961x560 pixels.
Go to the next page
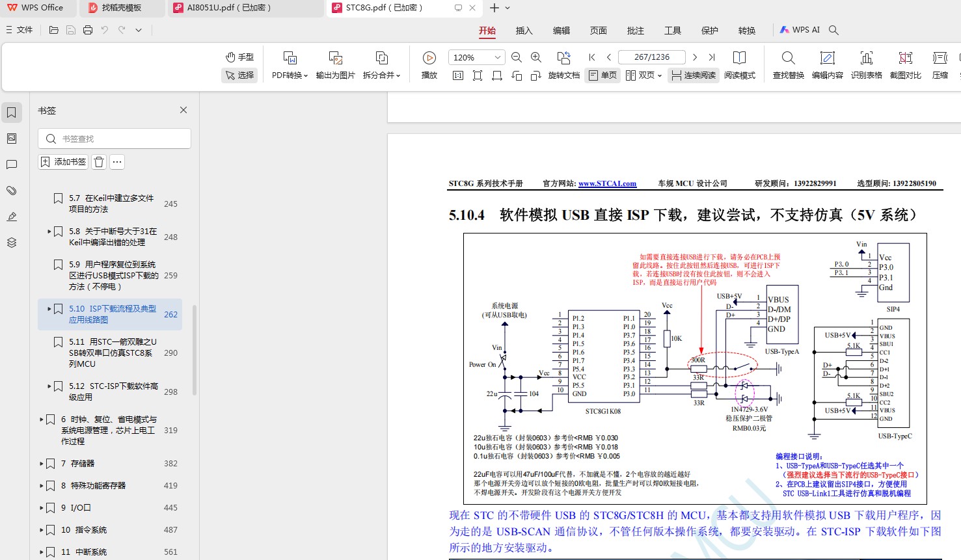[x=695, y=57]
